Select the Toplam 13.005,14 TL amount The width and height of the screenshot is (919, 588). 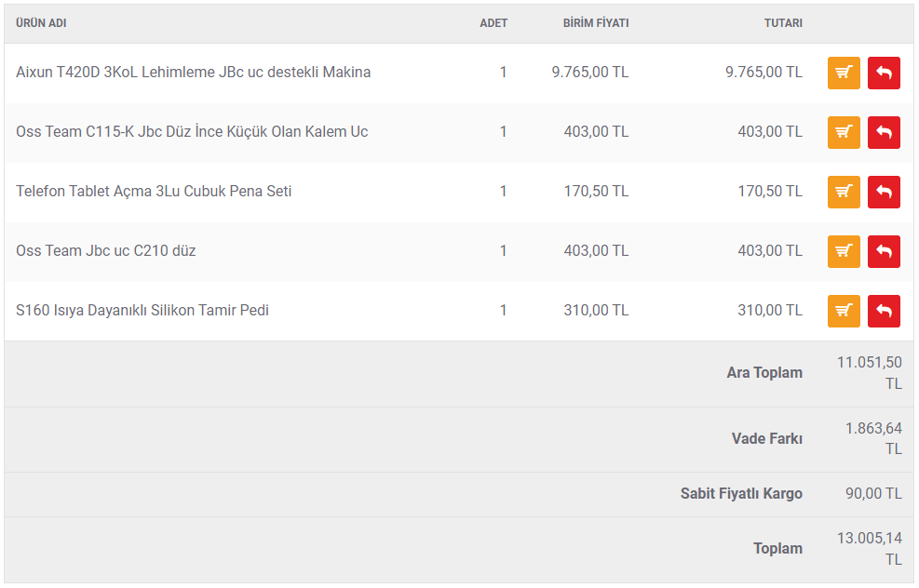[869, 549]
